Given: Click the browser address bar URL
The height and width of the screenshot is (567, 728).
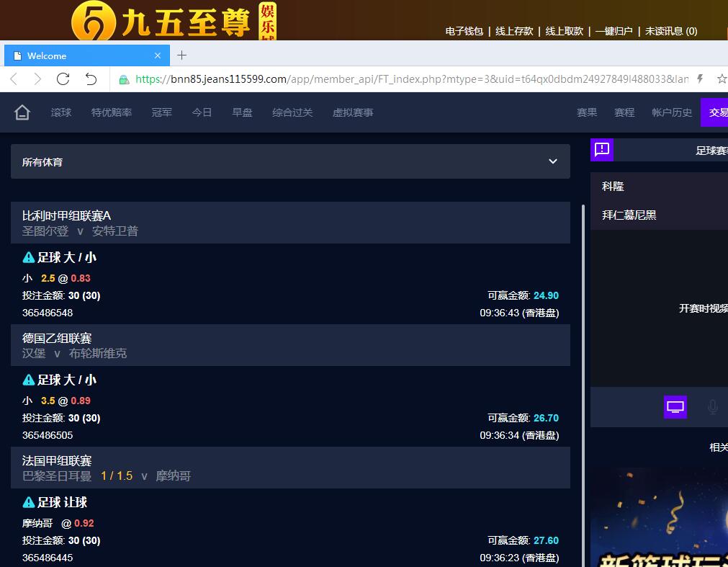Looking at the screenshot, I should tap(412, 79).
